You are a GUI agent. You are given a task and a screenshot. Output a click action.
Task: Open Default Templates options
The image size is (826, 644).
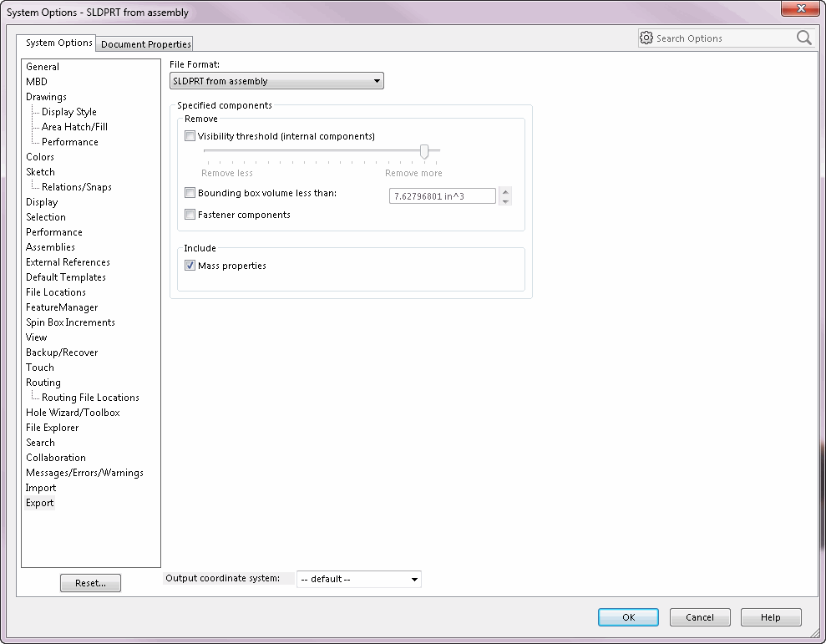pos(66,277)
